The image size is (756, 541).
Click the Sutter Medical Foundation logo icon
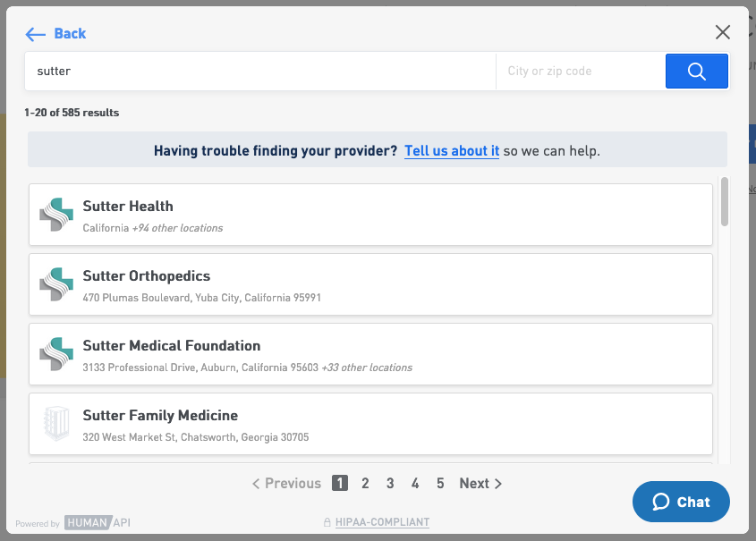[x=56, y=354]
